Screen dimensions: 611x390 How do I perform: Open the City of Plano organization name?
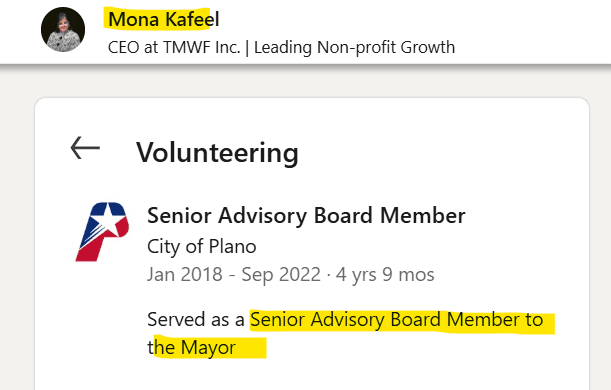click(202, 247)
